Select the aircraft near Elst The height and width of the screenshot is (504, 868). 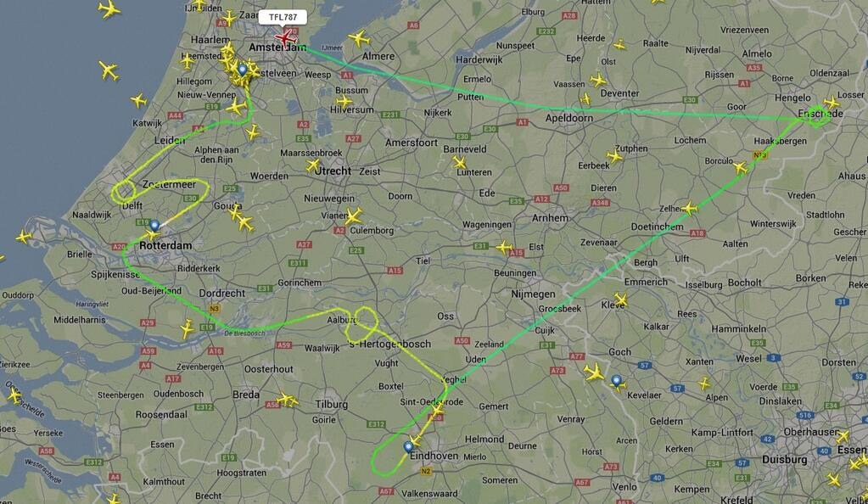[x=504, y=247]
